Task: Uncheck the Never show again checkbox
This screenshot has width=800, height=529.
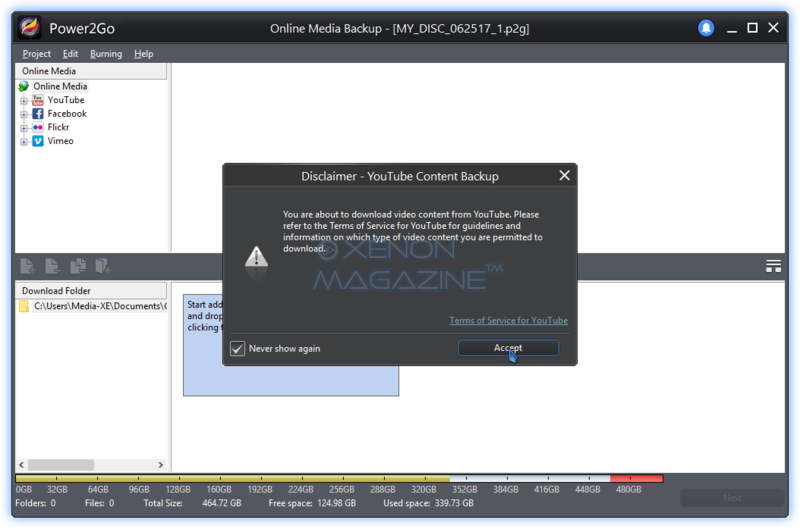Action: (x=237, y=348)
